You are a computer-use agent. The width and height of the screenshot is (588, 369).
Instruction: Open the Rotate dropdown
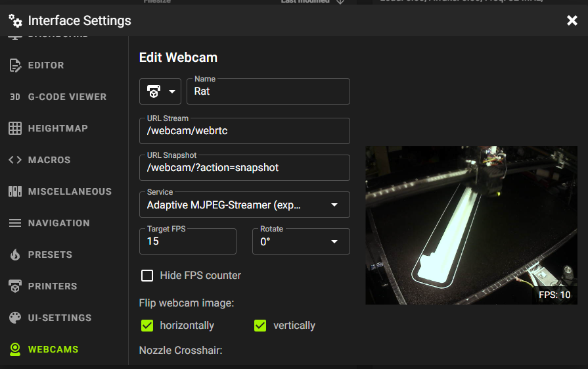coord(301,241)
